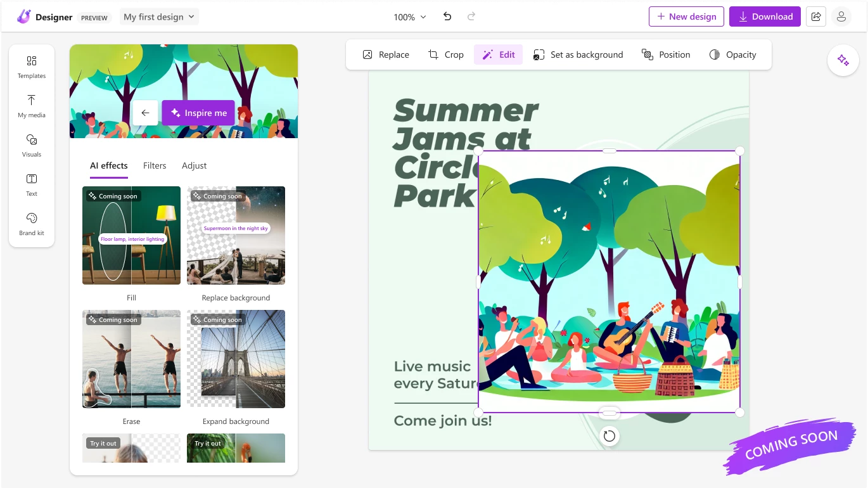868x488 pixels.
Task: Click the Undo arrow in the top bar
Action: (447, 17)
